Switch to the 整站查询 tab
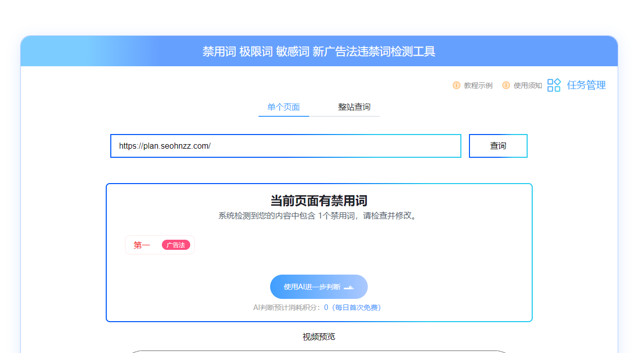 click(x=355, y=107)
